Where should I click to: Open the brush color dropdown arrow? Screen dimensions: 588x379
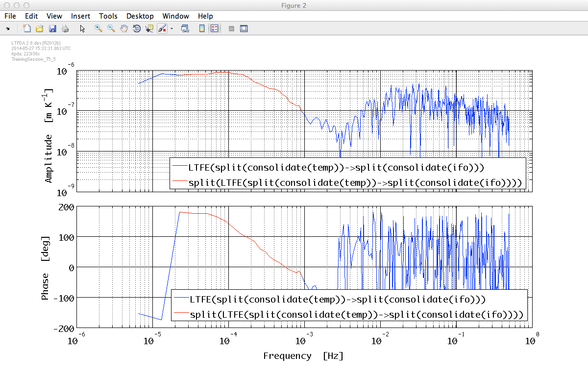[172, 29]
